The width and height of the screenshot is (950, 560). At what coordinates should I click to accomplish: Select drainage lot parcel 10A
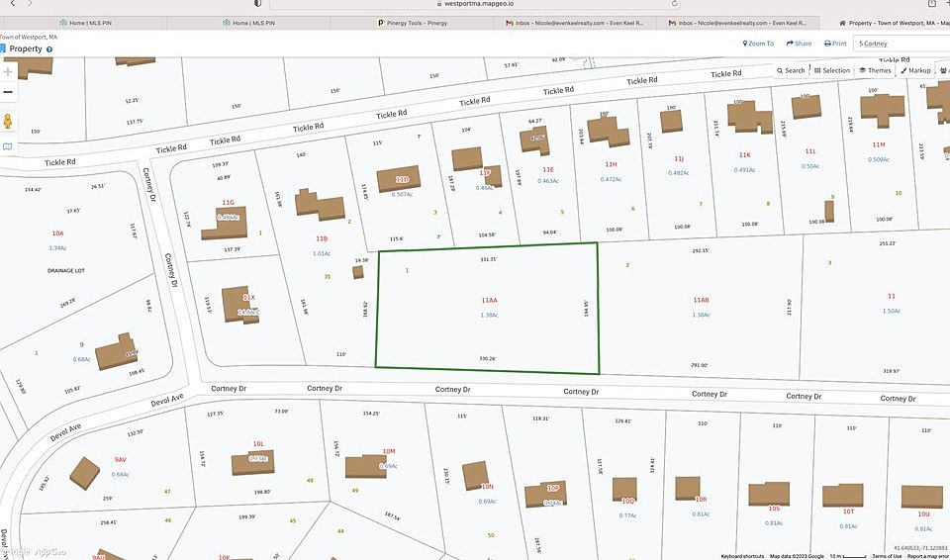(x=57, y=233)
